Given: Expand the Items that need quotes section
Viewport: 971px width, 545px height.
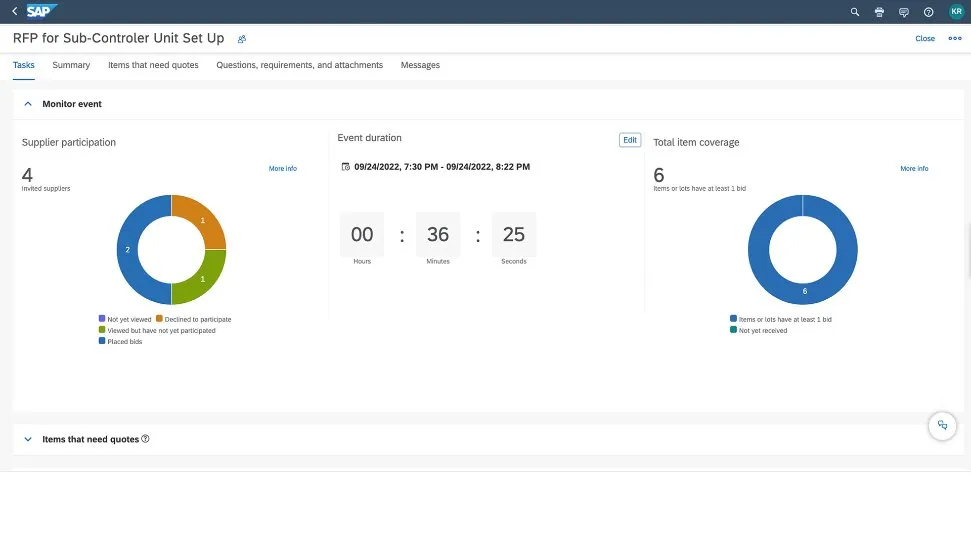Looking at the screenshot, I should click(x=28, y=439).
